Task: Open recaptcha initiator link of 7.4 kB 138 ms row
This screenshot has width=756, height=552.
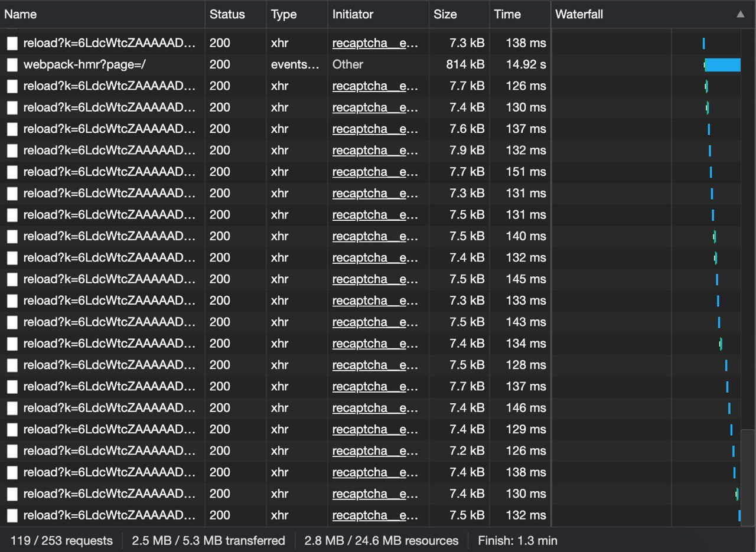Action: point(375,472)
